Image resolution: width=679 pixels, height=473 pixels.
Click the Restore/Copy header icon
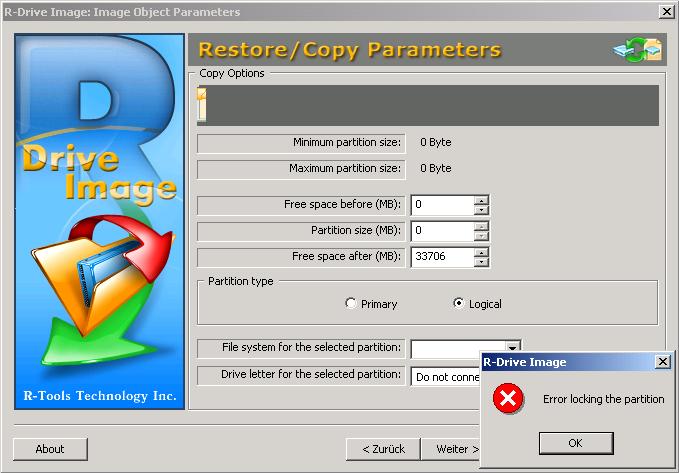coord(638,50)
